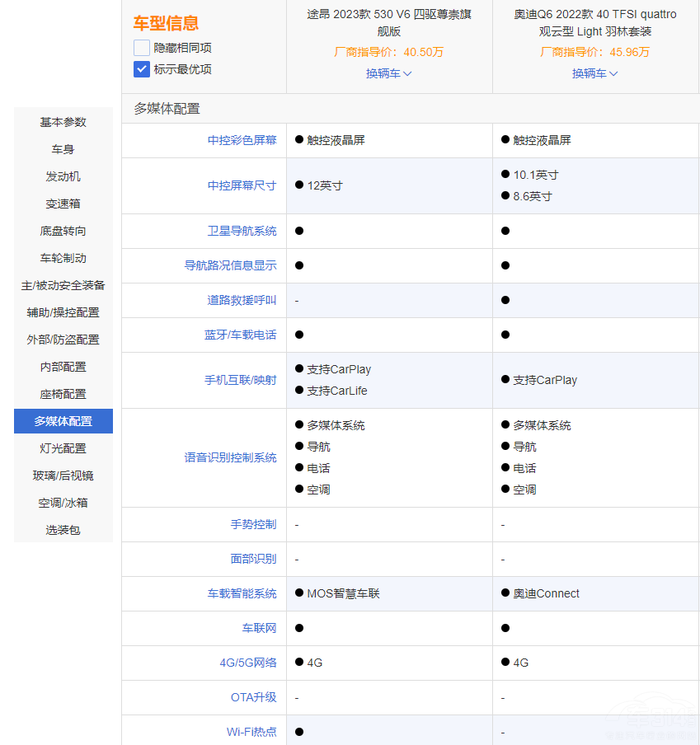Open 换辆车 dropdown for 途昂 2023款
The image size is (700, 745).
click(389, 73)
